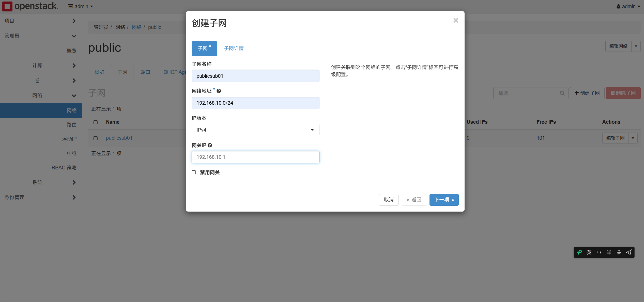The height and width of the screenshot is (302, 644).
Task: Click the 删除子网 button
Action: 623,93
